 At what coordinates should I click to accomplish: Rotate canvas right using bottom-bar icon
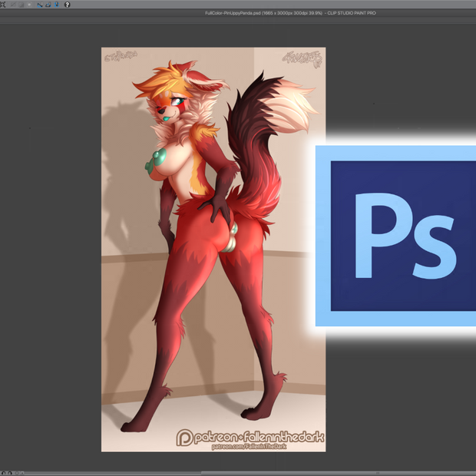click(x=10, y=473)
